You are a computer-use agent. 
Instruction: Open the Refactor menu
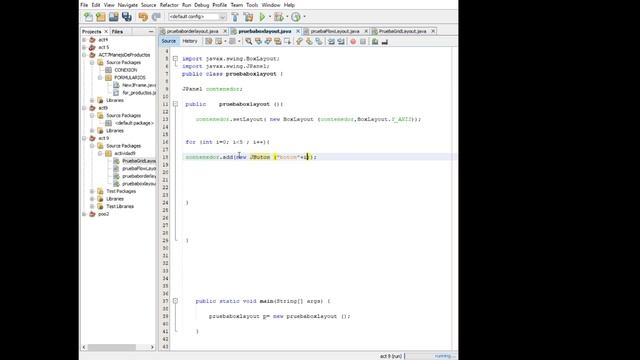click(x=169, y=5)
